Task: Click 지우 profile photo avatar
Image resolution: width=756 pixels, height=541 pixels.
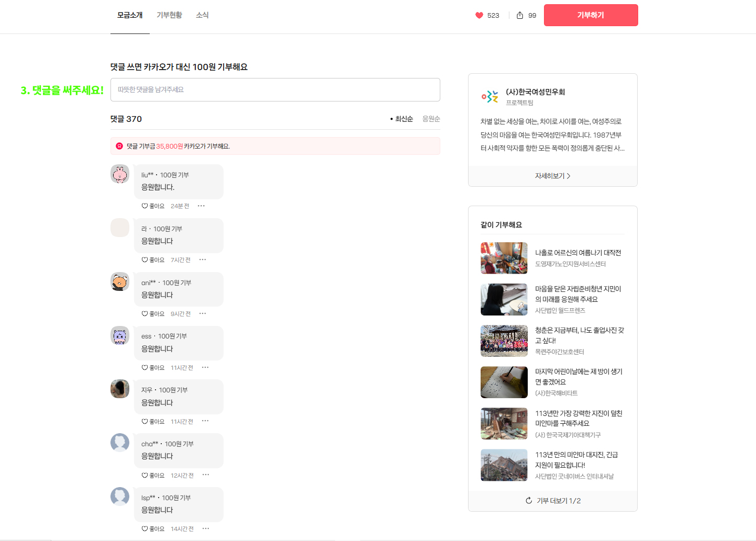Action: (x=120, y=389)
